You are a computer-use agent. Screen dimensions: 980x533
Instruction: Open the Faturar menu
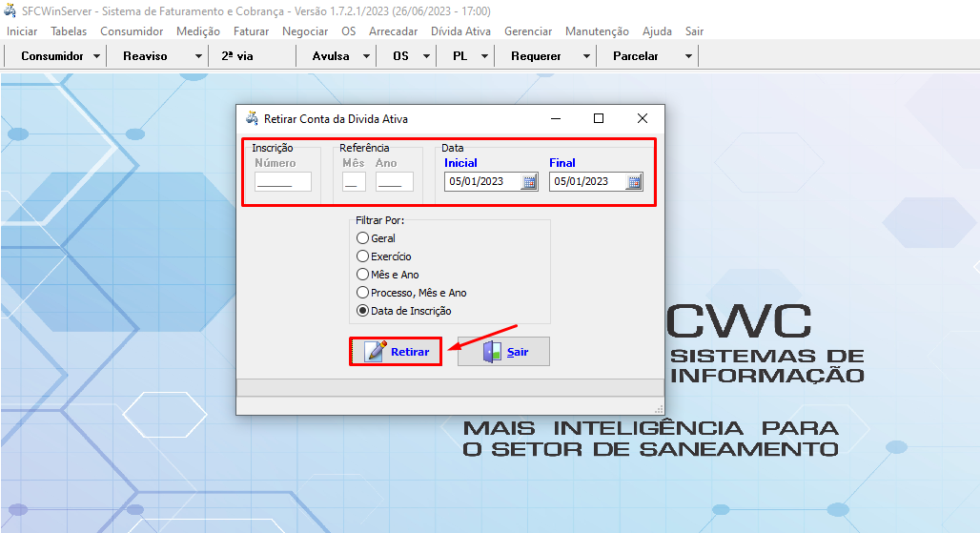point(252,31)
